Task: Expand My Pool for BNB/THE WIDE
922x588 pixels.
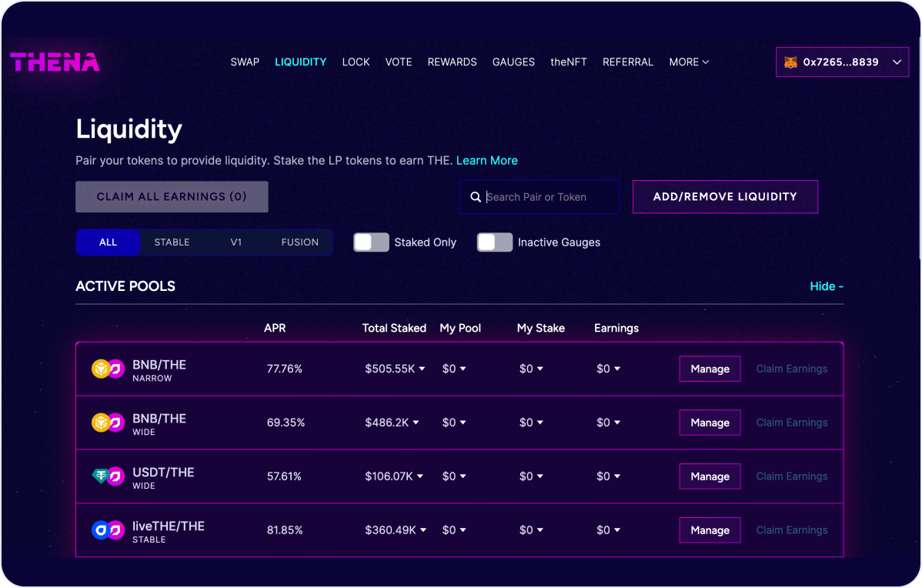Action: [x=463, y=423]
